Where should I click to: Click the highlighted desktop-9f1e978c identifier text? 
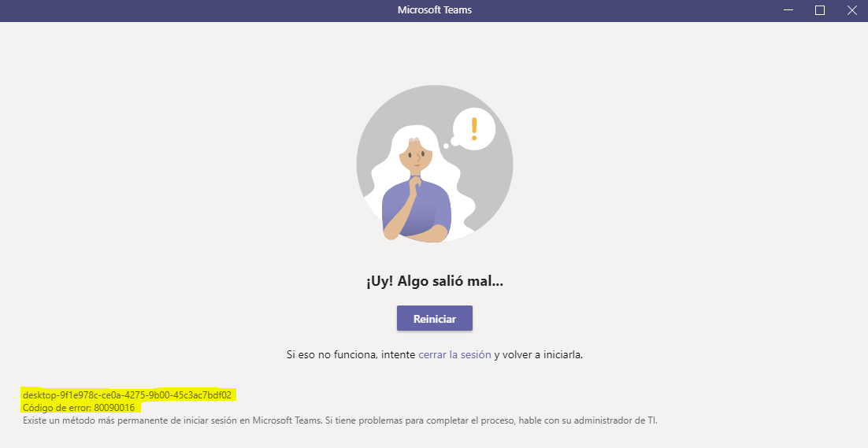pos(127,395)
